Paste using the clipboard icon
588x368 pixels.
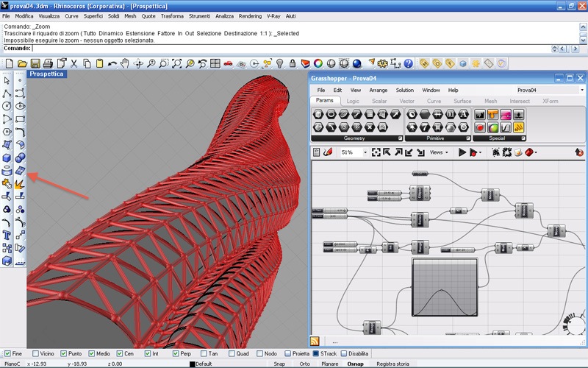click(x=100, y=63)
